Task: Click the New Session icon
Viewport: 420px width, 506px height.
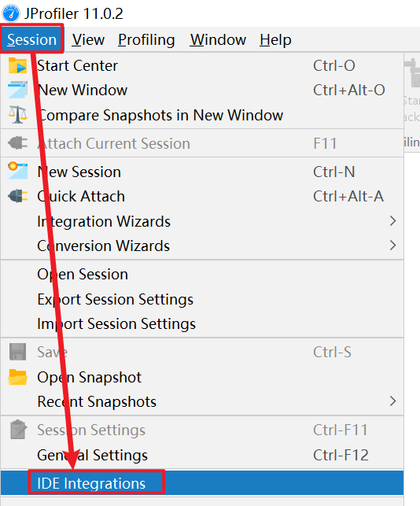Action: [17, 171]
